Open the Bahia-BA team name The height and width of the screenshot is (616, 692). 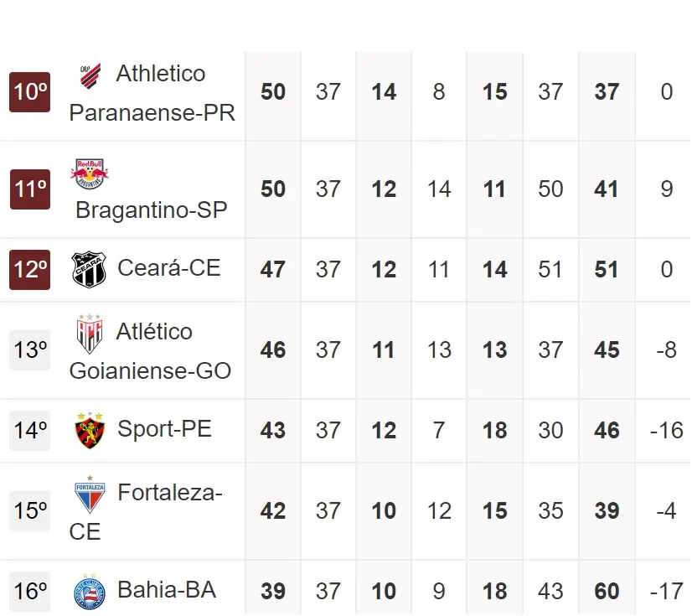coord(167,590)
